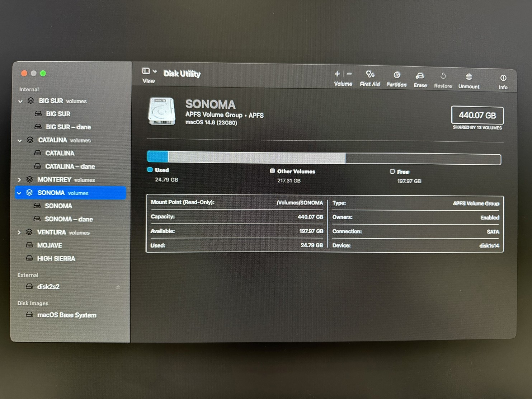532x399 pixels.
Task: Click the Capacity 440.07 GB table value
Action: point(310,217)
